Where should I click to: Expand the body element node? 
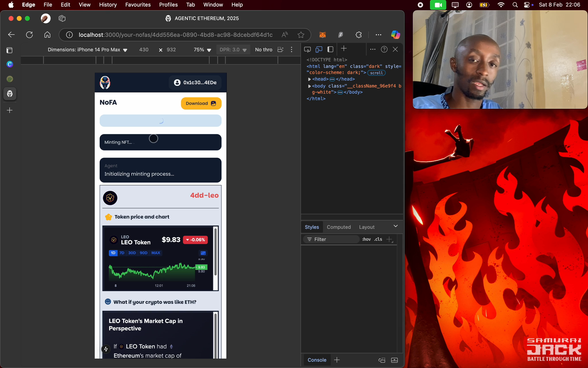[309, 86]
